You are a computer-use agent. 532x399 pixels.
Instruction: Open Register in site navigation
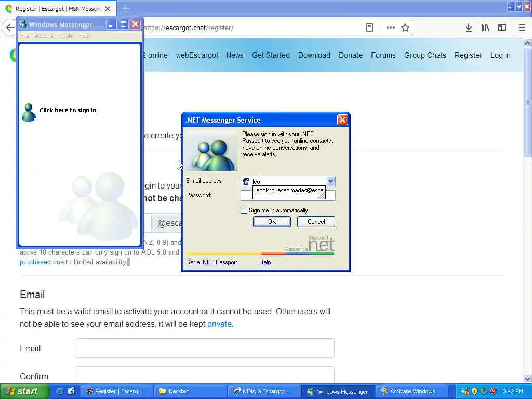tap(468, 55)
